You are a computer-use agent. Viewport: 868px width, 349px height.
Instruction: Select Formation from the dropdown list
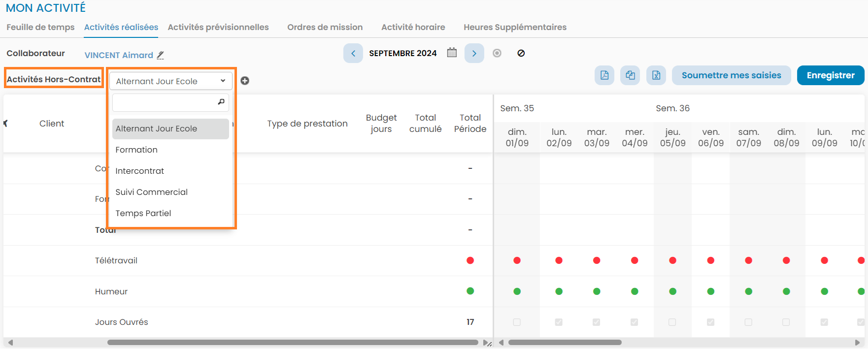136,150
